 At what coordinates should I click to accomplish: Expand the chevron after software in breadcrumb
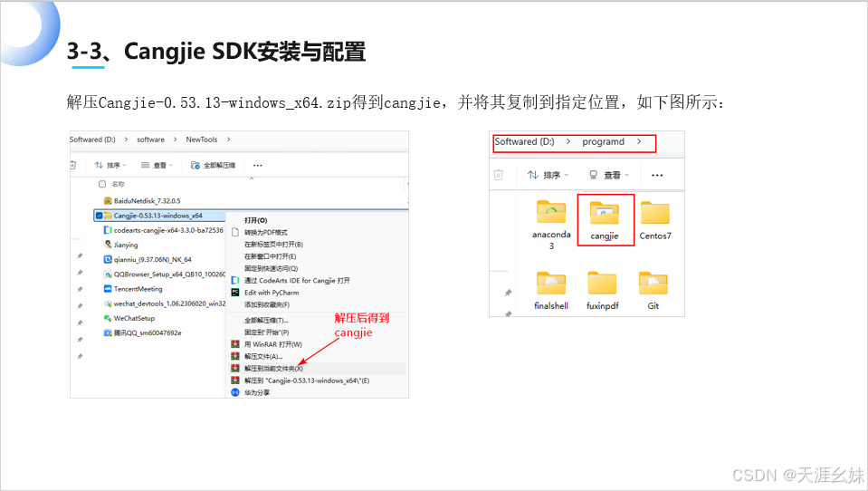(175, 140)
